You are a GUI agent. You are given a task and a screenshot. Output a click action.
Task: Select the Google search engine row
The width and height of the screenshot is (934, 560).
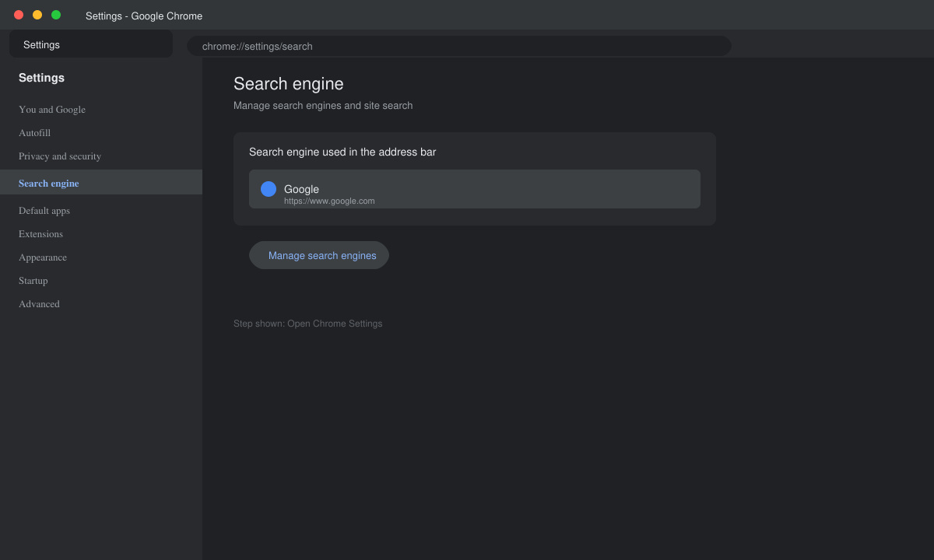coord(475,189)
